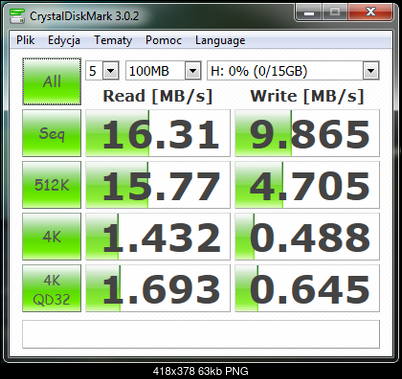The width and height of the screenshot is (402, 379).
Task: Open the Plik menu
Action: [x=25, y=40]
